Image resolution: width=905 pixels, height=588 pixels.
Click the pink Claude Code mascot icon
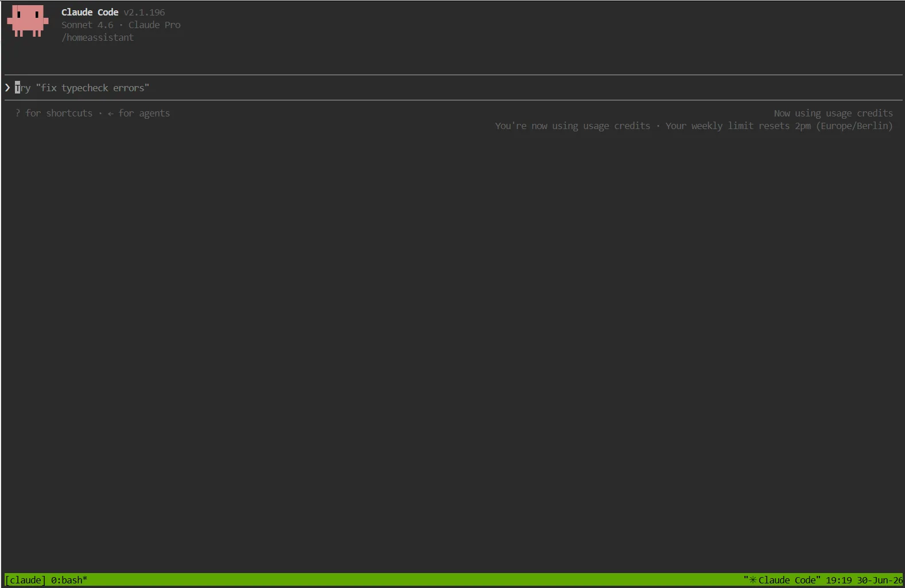click(28, 21)
